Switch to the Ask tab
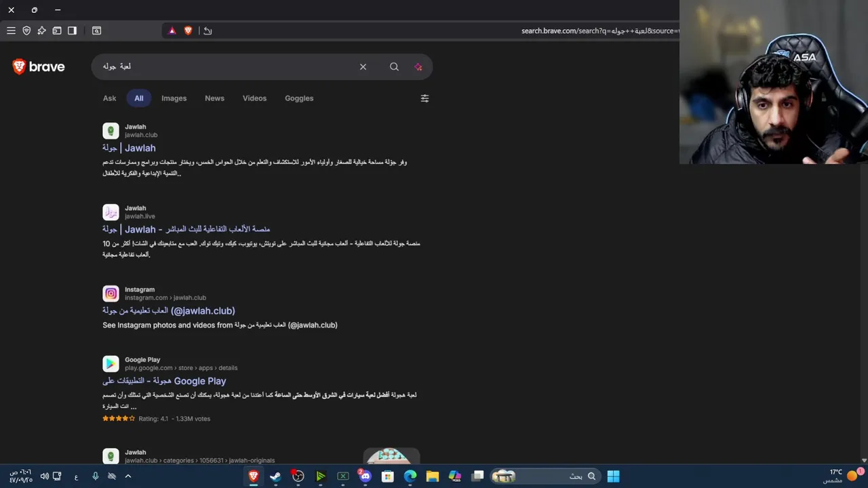Viewport: 868px width, 488px height. pos(109,98)
